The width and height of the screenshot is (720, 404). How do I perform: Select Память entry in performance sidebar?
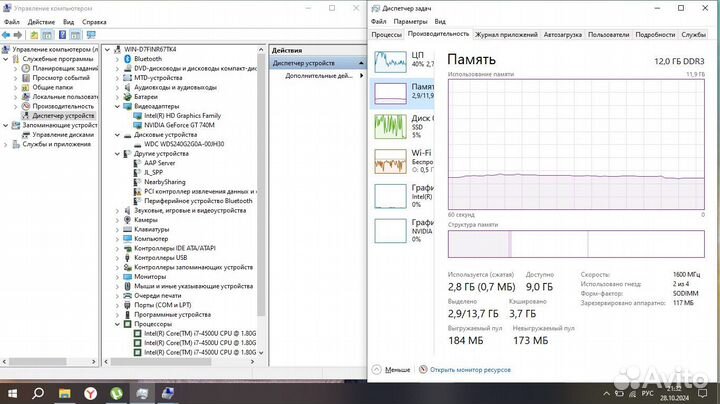tap(402, 92)
